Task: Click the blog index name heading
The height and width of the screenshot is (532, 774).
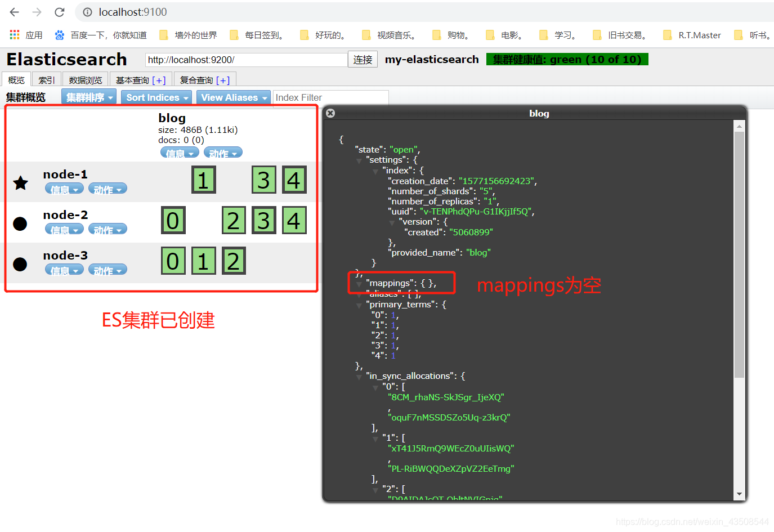Action: click(172, 118)
